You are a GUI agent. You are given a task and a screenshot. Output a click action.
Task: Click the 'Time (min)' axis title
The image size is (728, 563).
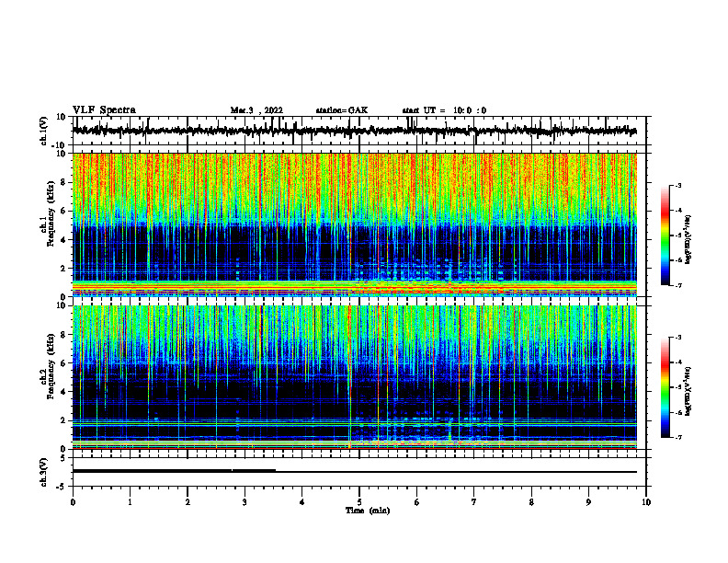coord(368,511)
